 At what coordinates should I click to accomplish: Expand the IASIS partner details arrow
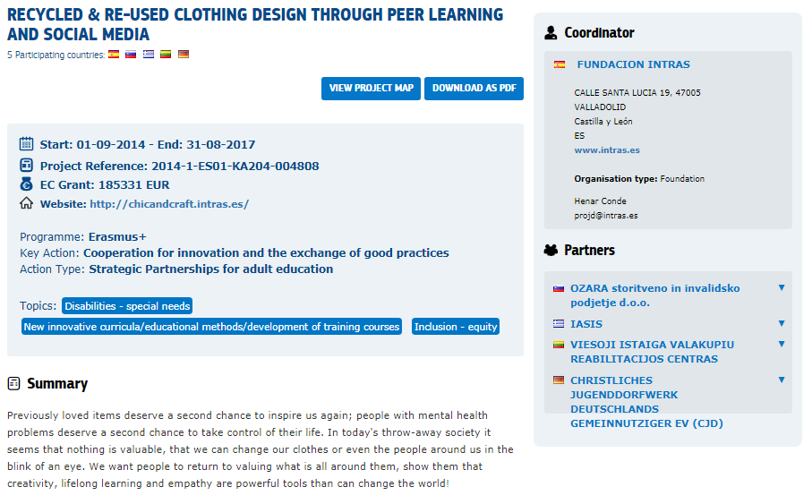(782, 323)
